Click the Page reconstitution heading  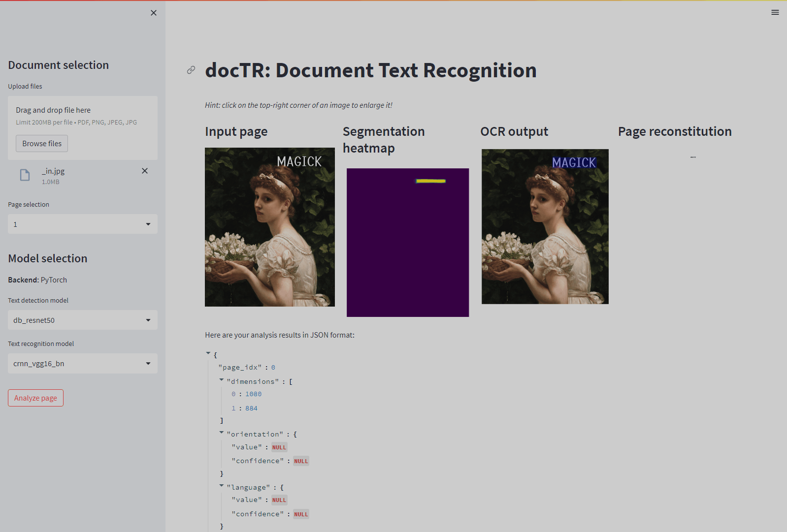675,131
